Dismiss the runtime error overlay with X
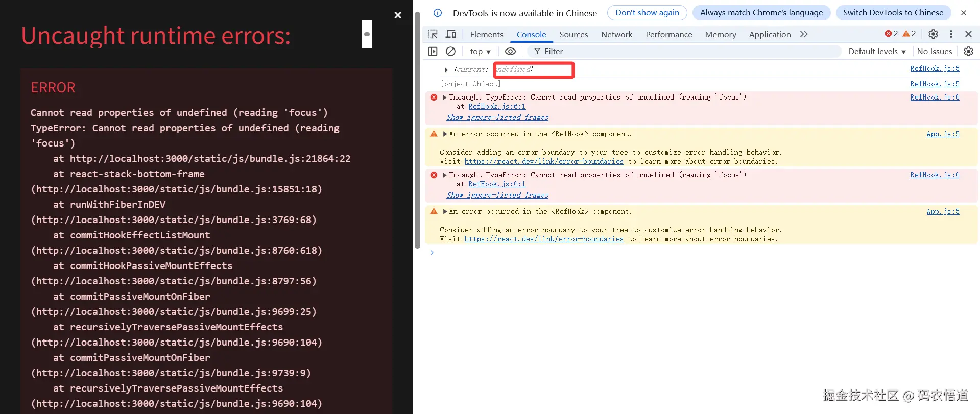 pyautogui.click(x=398, y=15)
